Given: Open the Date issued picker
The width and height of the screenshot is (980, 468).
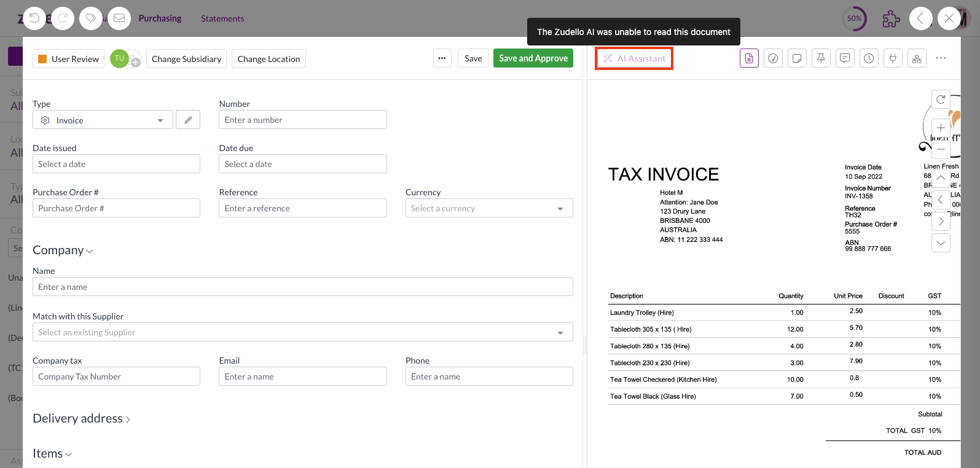Looking at the screenshot, I should pyautogui.click(x=116, y=164).
